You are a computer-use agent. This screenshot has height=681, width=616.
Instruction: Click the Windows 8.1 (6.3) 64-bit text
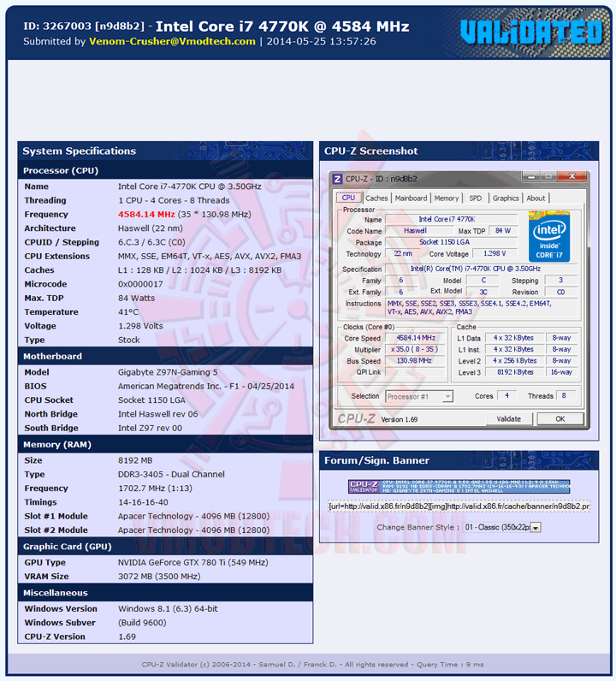click(168, 608)
